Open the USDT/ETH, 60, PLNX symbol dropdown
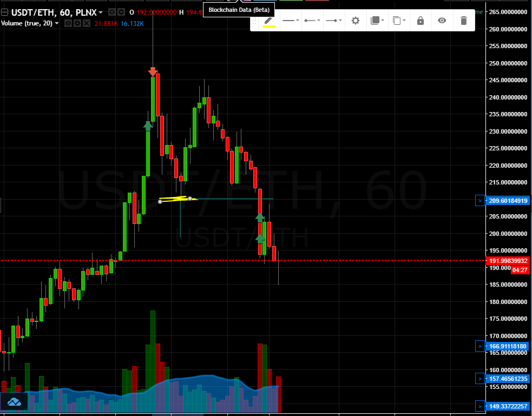 pos(101,12)
